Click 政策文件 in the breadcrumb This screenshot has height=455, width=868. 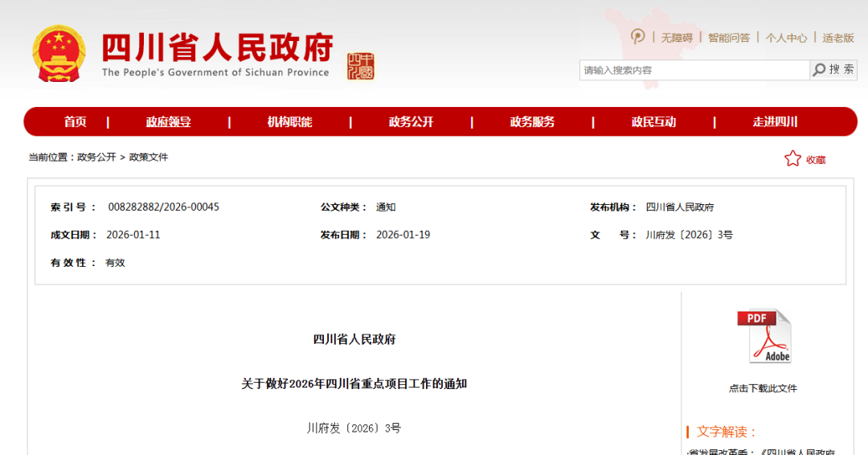click(149, 158)
